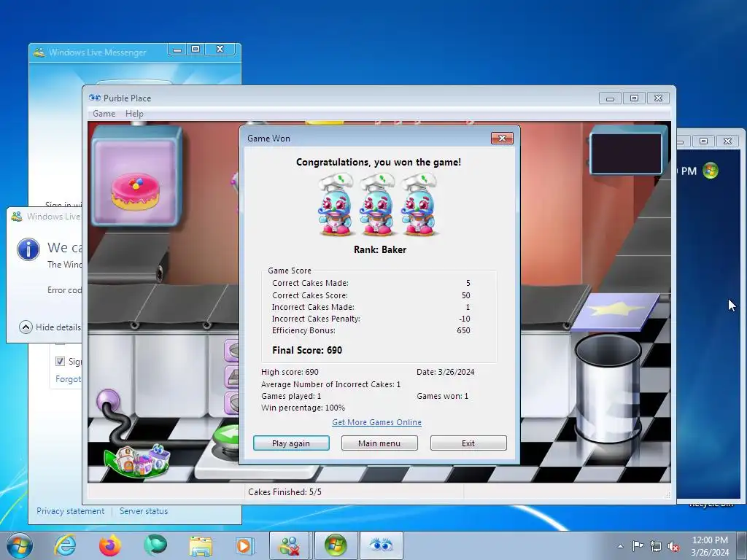This screenshot has height=560, width=747.
Task: Maximize the Windows Live Messenger window
Action: click(x=196, y=49)
